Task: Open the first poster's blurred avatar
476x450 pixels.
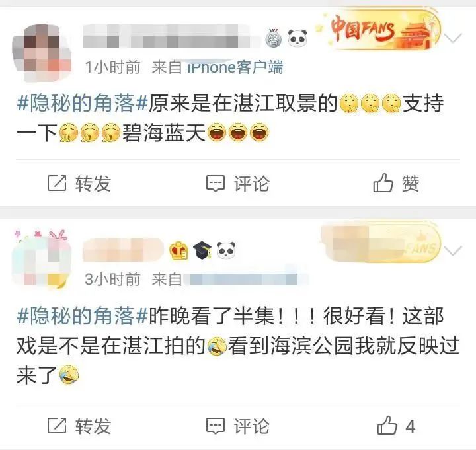Action: point(42,52)
